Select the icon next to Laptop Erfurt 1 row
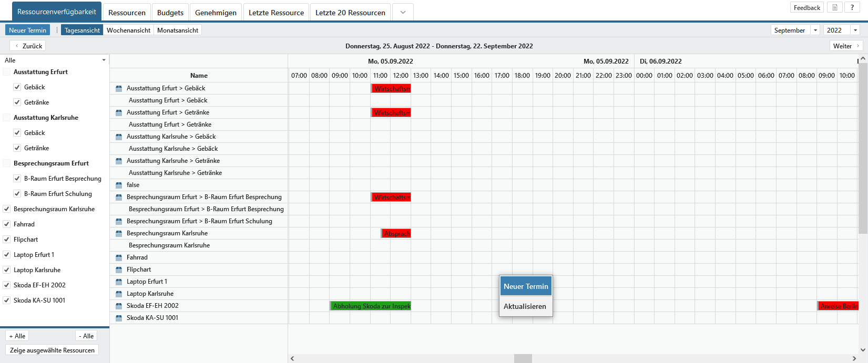Screen dimensions: 868x363 (x=119, y=282)
